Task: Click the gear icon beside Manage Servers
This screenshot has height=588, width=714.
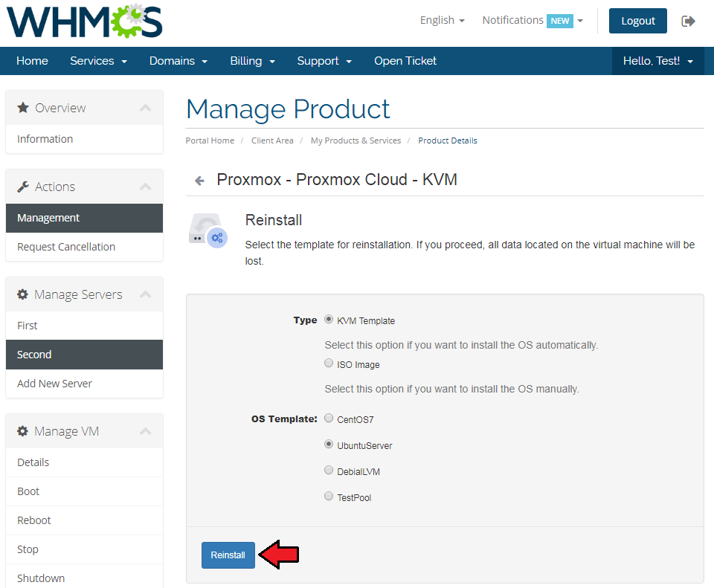Action: pyautogui.click(x=22, y=294)
